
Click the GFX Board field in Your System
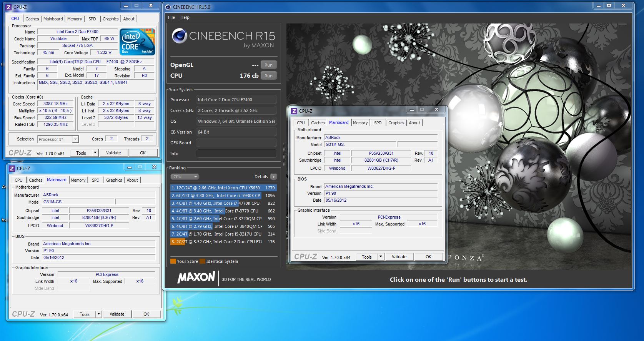(x=236, y=143)
